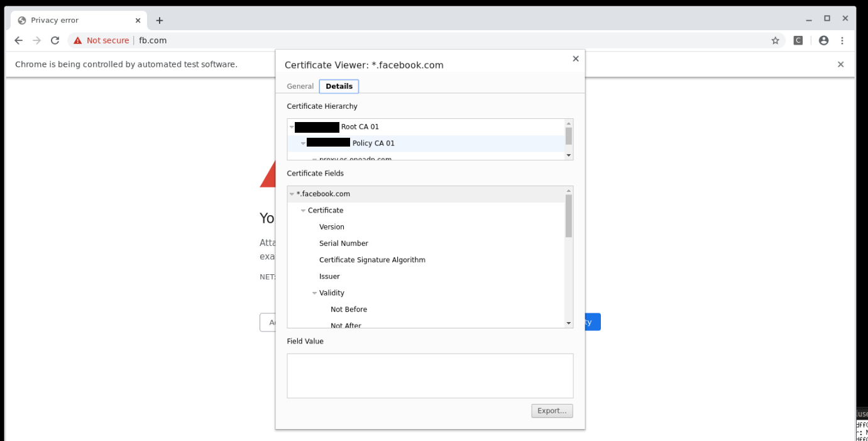Select the Serial Number certificate field
This screenshot has width=868, height=441.
[344, 243]
